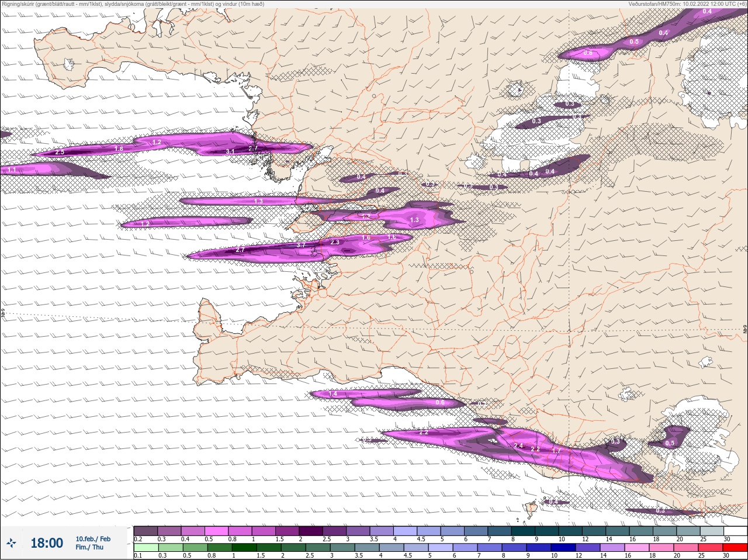Click the 1.8 value in the western band
This screenshot has width=748, height=560.
coord(119,149)
